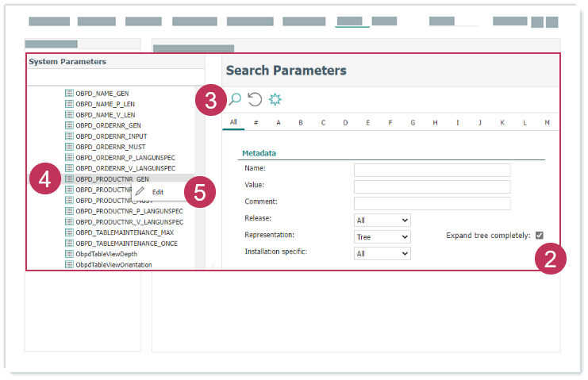
Task: Switch to the letter E filter tab
Action: click(367, 122)
